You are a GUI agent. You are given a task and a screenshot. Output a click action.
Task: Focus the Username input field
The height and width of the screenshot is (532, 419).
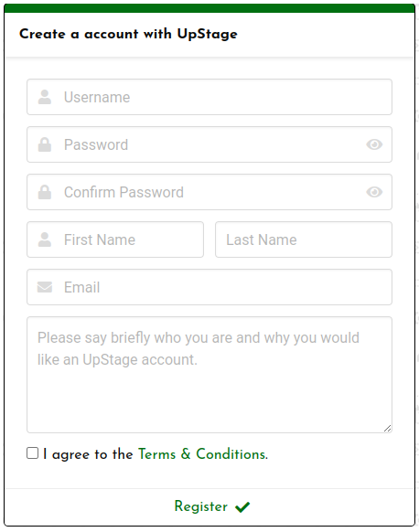click(x=209, y=97)
